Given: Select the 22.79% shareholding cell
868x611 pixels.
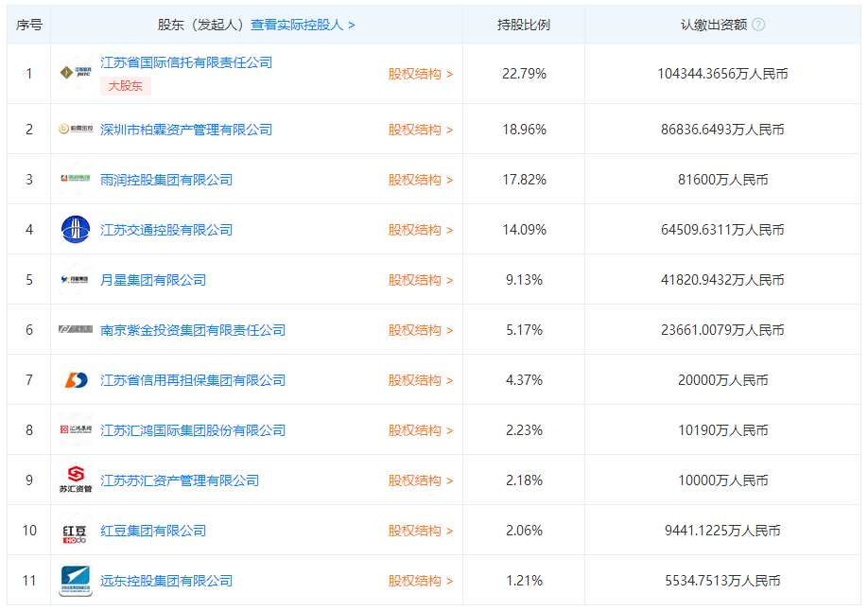Looking at the screenshot, I should click(x=524, y=74).
